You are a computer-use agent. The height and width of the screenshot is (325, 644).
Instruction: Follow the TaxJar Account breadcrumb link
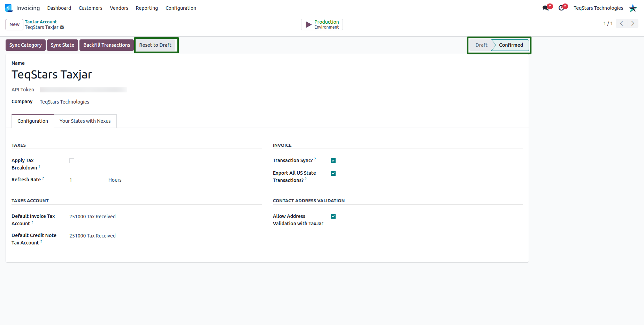[x=41, y=22]
